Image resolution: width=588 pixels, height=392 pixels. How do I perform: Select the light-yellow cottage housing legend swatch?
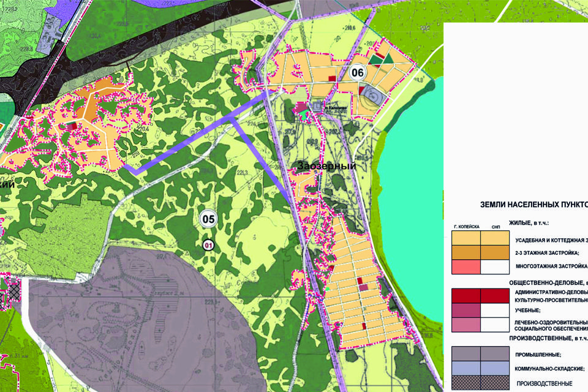466,238
